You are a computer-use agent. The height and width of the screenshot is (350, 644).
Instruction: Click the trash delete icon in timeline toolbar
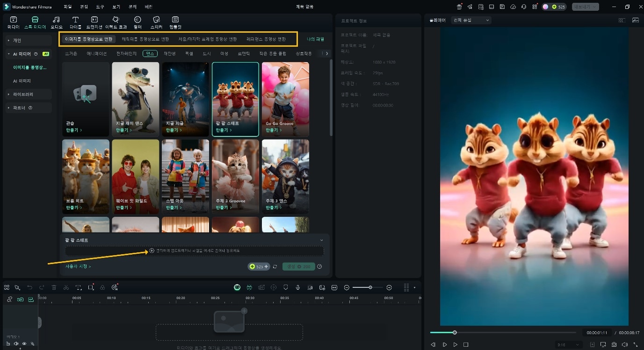[54, 287]
